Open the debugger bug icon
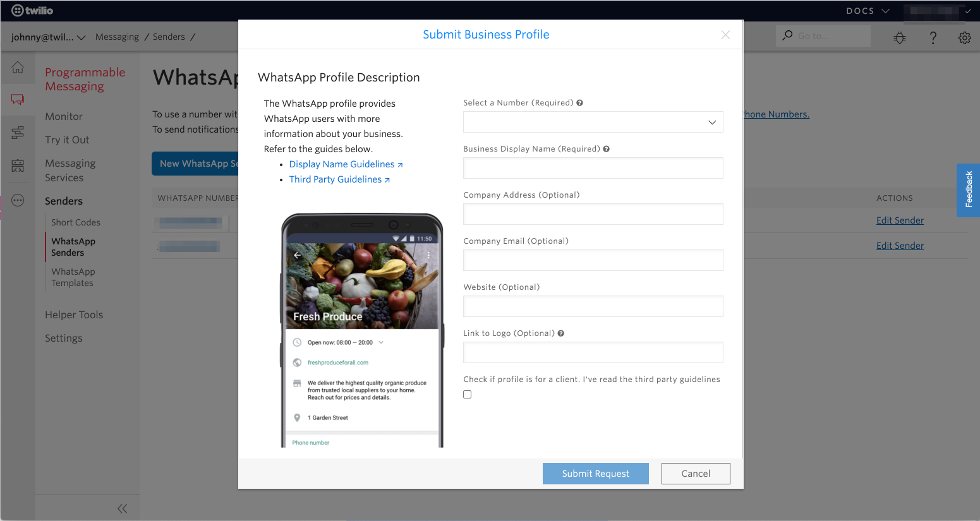This screenshot has width=980, height=521. (x=900, y=38)
